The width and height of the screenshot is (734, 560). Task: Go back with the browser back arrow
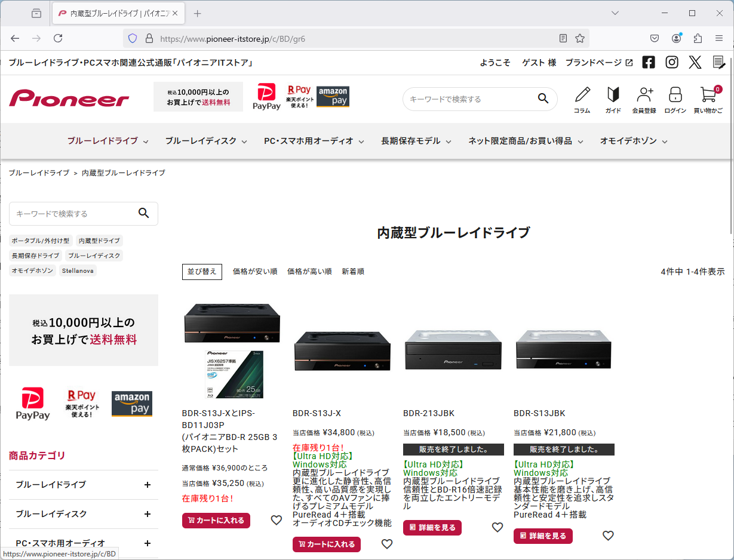15,38
